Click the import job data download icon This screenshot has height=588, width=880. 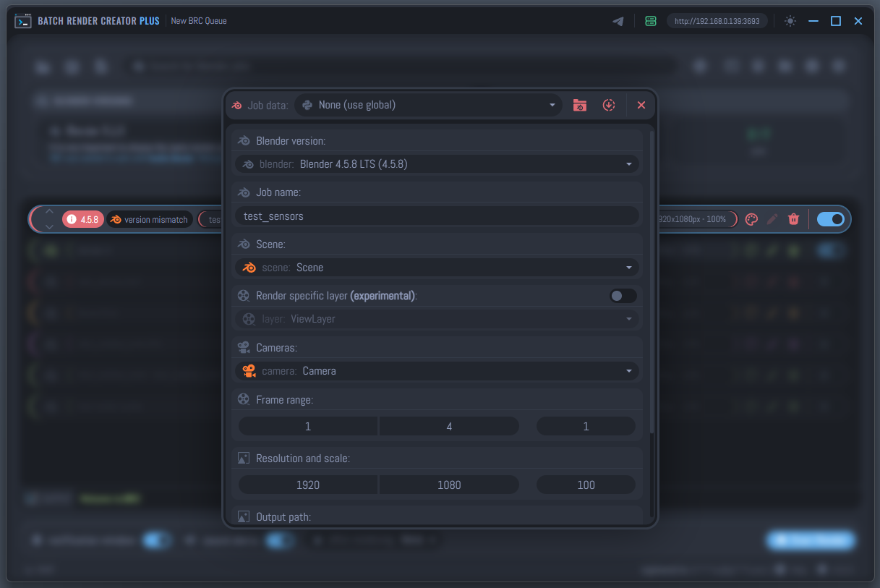point(609,105)
